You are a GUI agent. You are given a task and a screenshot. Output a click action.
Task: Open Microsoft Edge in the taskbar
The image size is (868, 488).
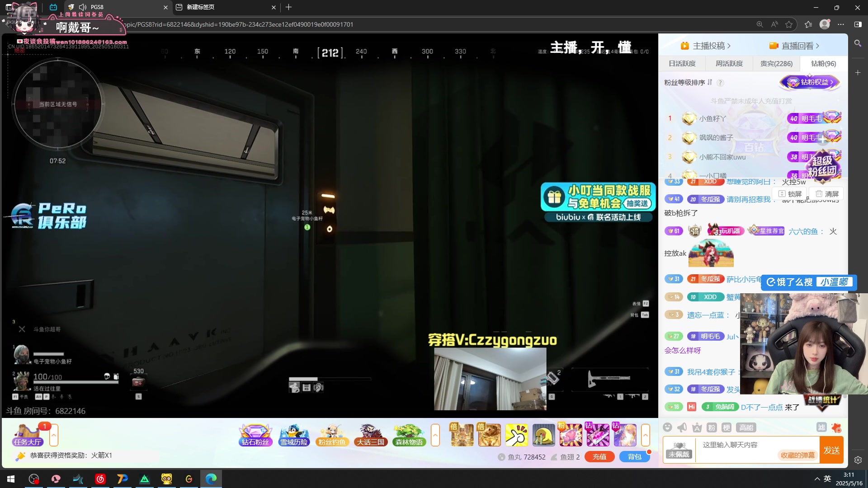click(x=211, y=479)
